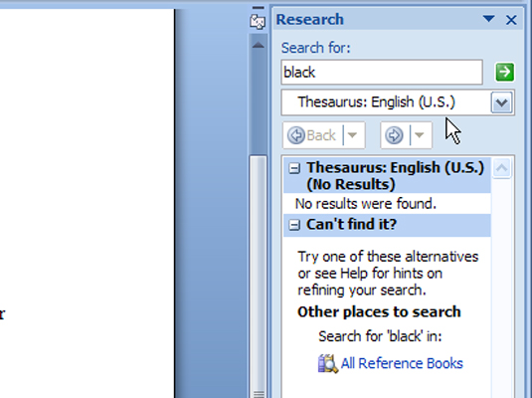532x398 pixels.
Task: Click the green Start searching arrow
Action: click(x=505, y=72)
